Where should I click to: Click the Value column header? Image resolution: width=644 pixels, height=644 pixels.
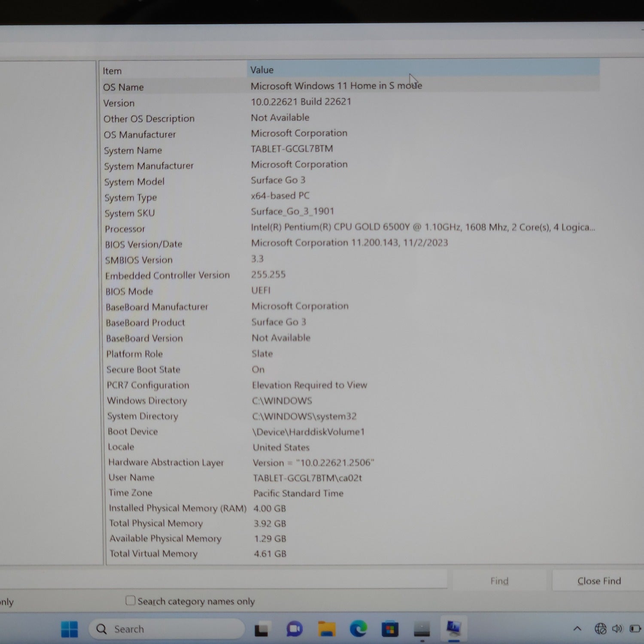pyautogui.click(x=422, y=70)
